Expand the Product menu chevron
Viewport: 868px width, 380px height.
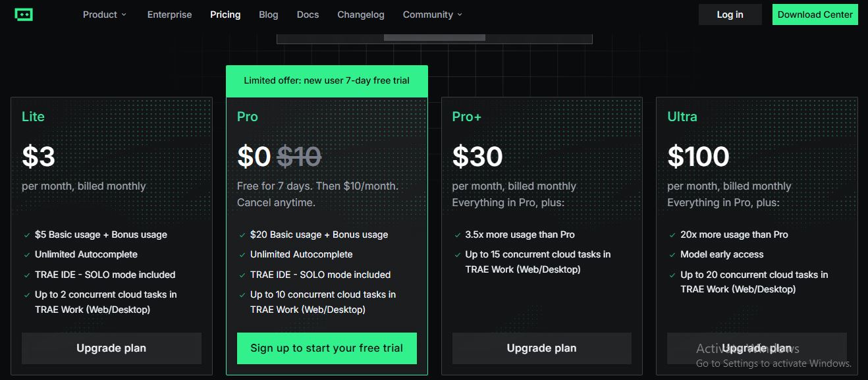[x=124, y=14]
